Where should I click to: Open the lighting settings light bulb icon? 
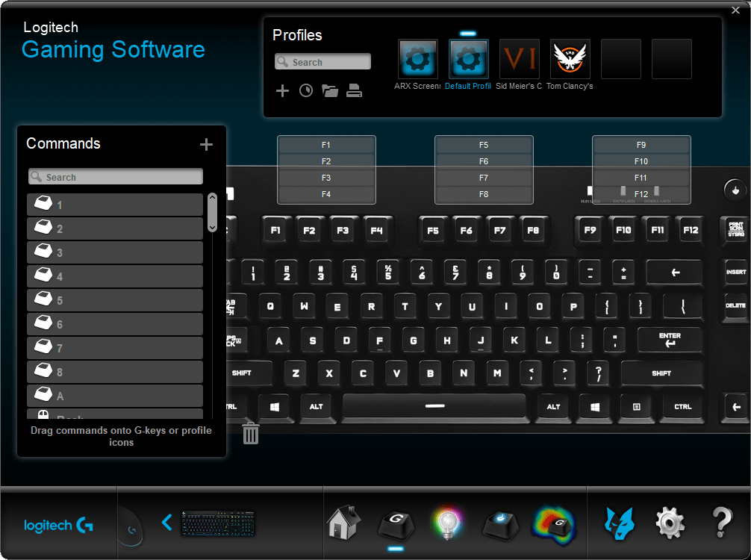[x=447, y=523]
